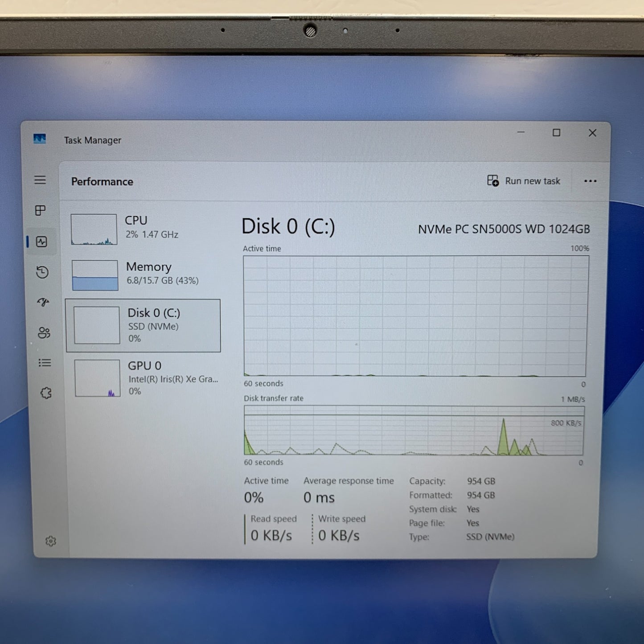This screenshot has height=644, width=644.
Task: Click the Read speed 0 KB/s value
Action: pyautogui.click(x=271, y=535)
